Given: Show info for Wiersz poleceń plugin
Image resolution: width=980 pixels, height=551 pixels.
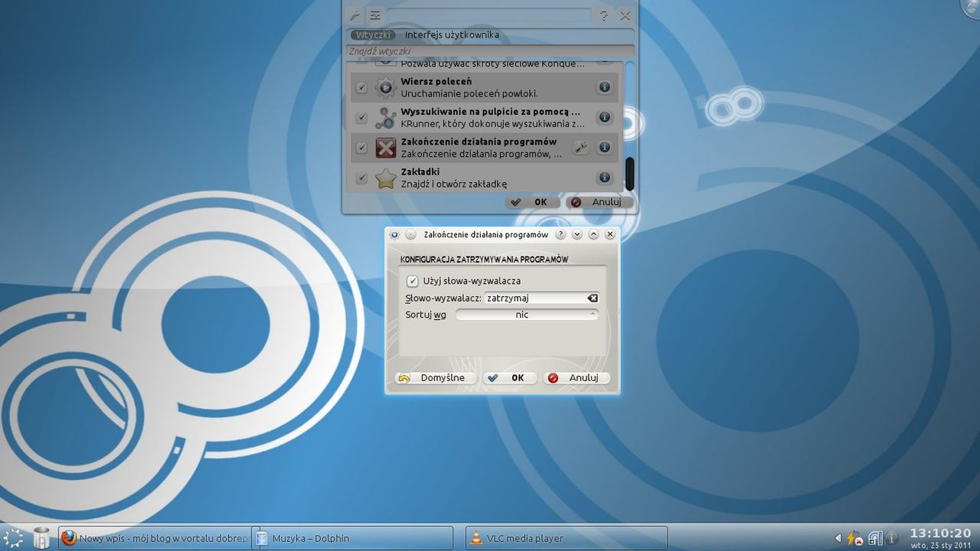Looking at the screenshot, I should 604,87.
